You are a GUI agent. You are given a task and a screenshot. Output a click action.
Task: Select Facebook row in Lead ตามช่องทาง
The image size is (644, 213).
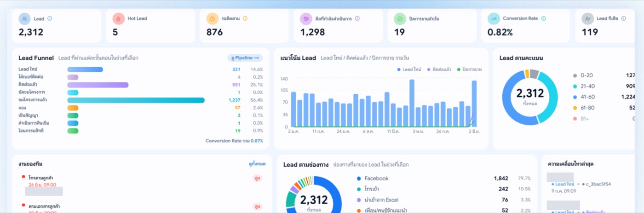443,178
